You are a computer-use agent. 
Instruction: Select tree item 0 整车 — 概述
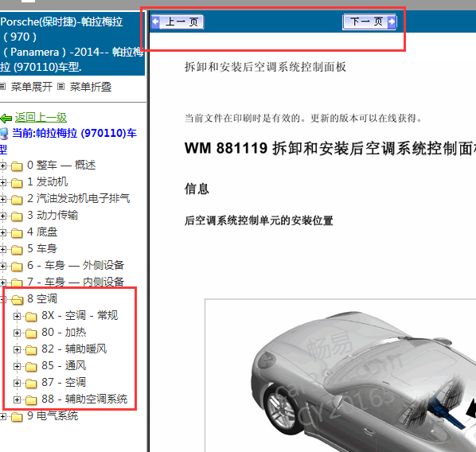tap(61, 166)
